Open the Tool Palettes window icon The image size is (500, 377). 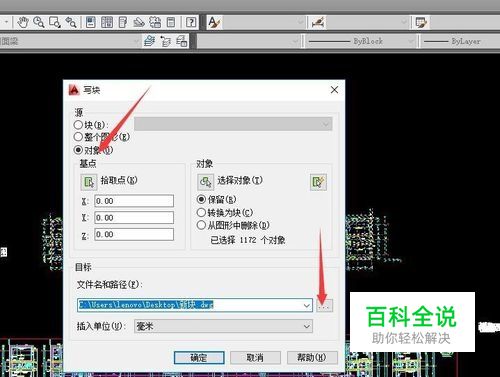[123, 22]
